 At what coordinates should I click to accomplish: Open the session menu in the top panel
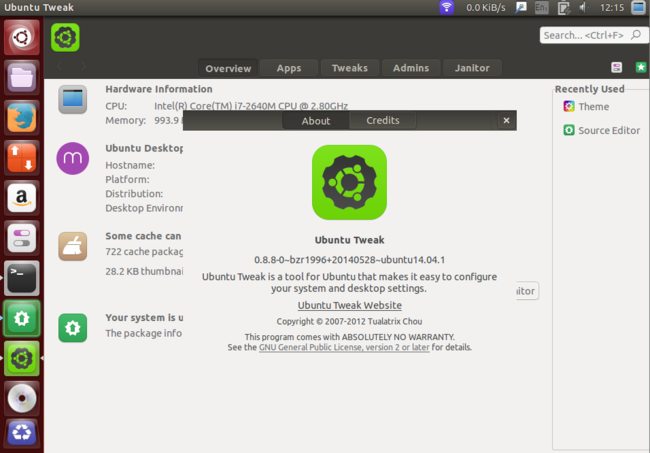[638, 7]
